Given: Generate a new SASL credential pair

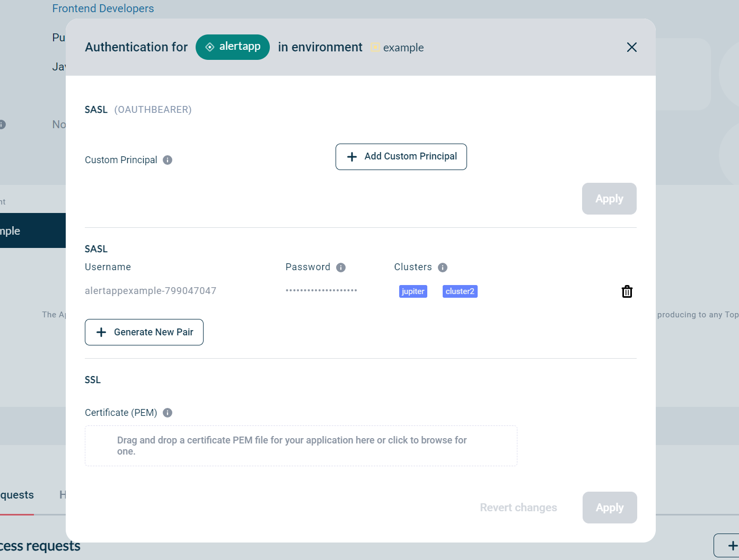Looking at the screenshot, I should click(x=144, y=332).
